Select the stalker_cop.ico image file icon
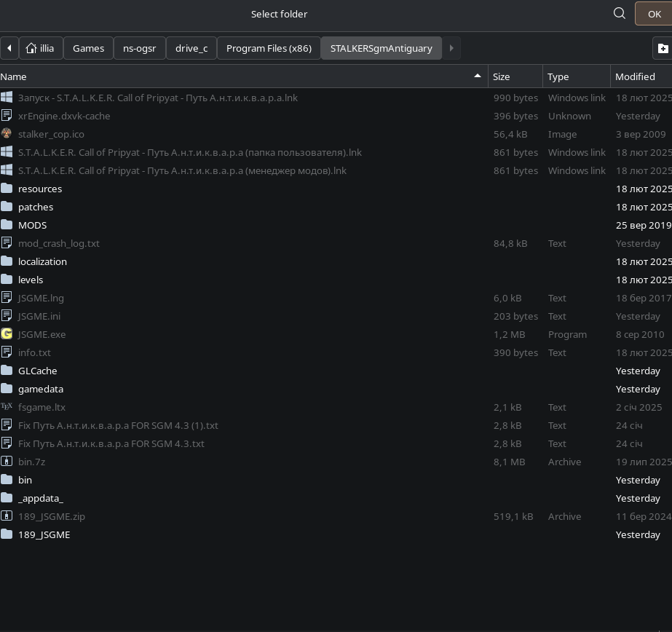This screenshot has width=672, height=632. coord(7,134)
